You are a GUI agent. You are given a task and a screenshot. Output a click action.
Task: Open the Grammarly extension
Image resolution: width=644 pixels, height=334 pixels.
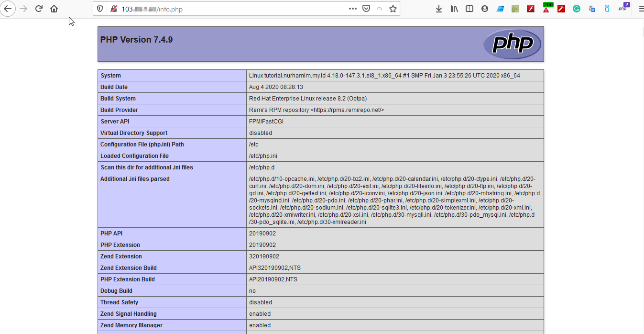point(577,9)
